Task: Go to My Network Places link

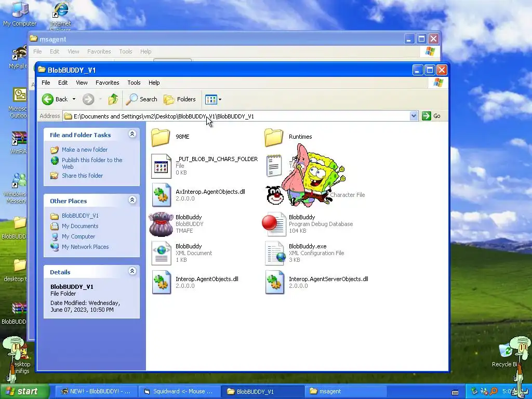Action: [x=85, y=247]
